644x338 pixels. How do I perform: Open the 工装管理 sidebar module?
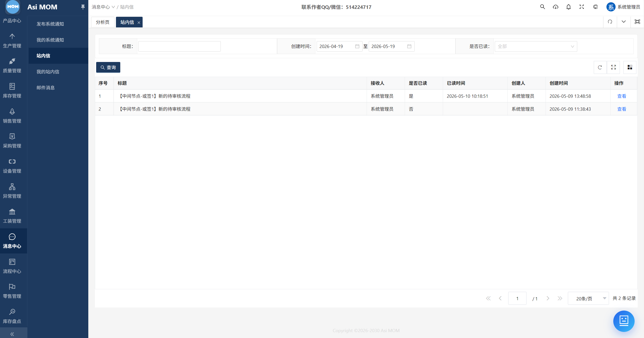point(12,216)
